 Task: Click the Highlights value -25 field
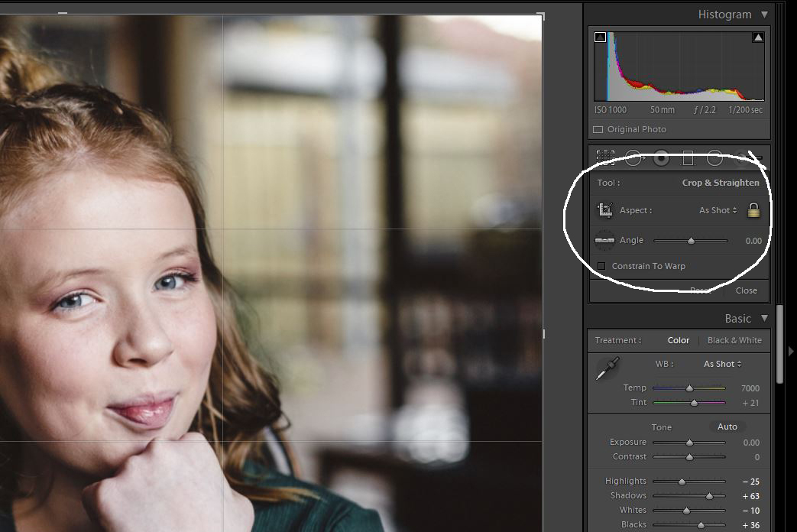750,482
